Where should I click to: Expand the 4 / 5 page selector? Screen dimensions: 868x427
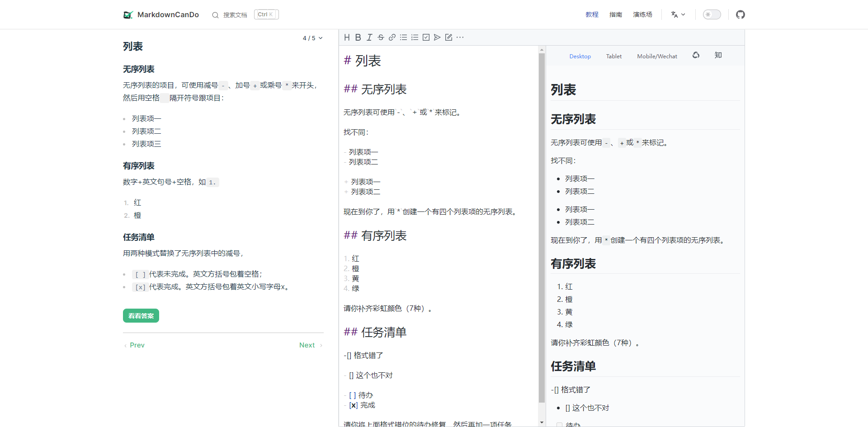(312, 38)
